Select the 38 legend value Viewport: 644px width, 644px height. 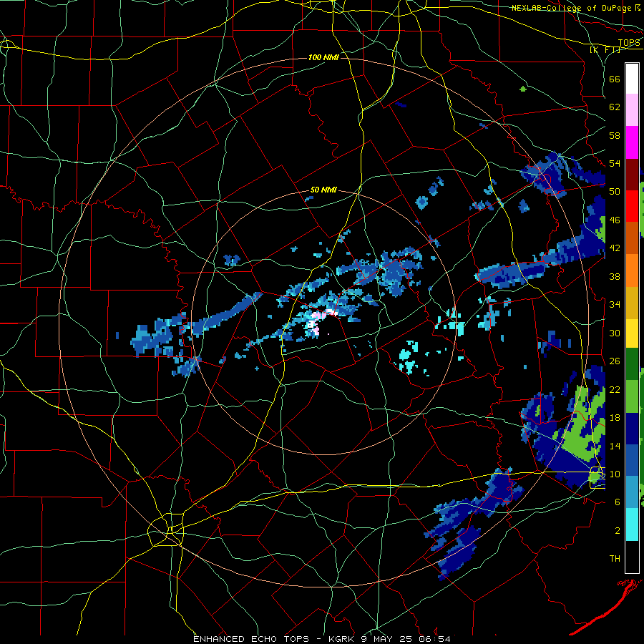tap(615, 276)
